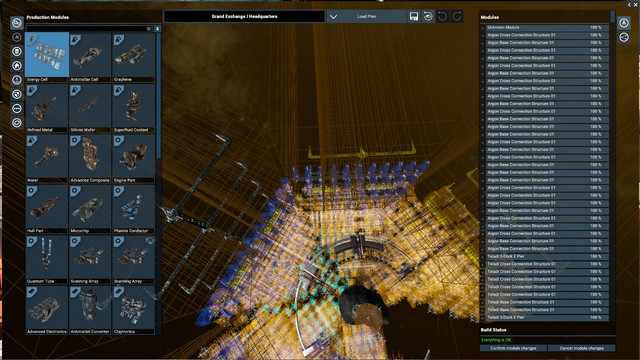Image resolution: width=640 pixels, height=360 pixels.
Task: Switch to the Modules list panel icon
Action: pyautogui.click(x=624, y=23)
